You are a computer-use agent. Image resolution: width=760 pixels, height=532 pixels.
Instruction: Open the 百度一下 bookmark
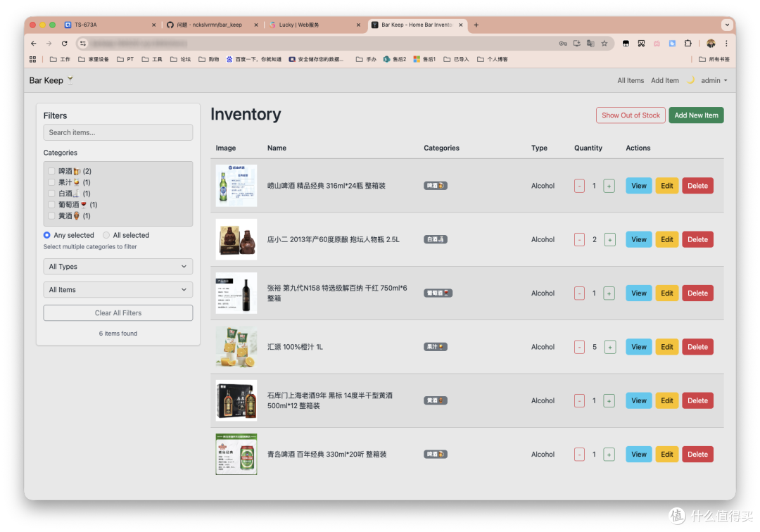coord(253,59)
